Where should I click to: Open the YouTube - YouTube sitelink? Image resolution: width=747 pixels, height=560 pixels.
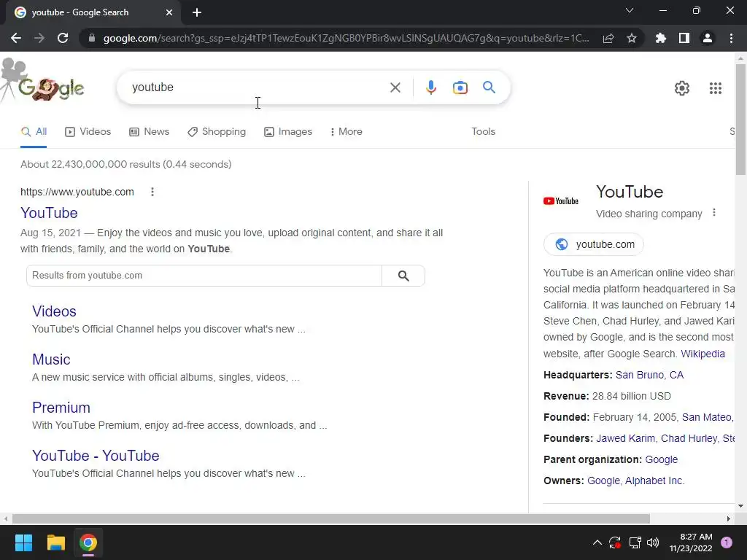pyautogui.click(x=96, y=456)
